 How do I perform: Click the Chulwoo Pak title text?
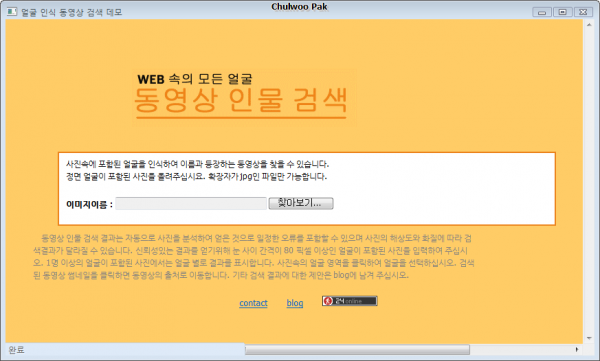[x=299, y=7]
